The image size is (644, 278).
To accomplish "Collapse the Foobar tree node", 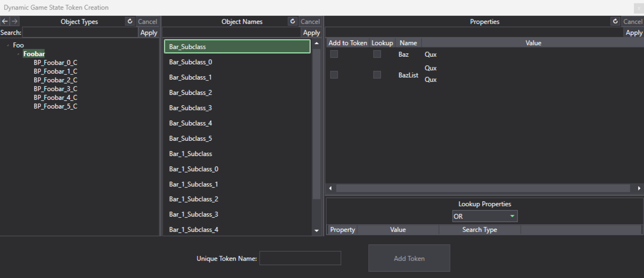I will click(18, 54).
